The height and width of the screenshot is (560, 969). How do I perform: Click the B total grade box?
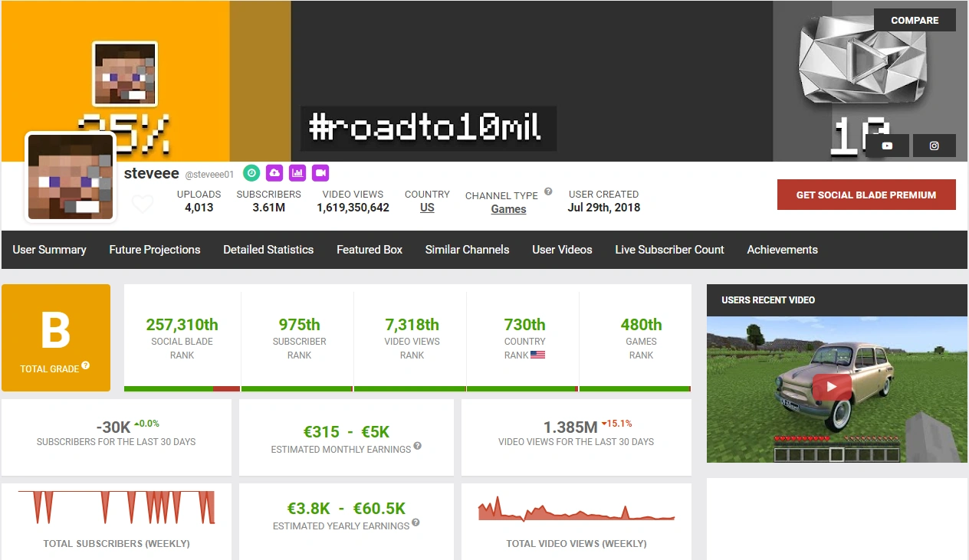(x=56, y=338)
